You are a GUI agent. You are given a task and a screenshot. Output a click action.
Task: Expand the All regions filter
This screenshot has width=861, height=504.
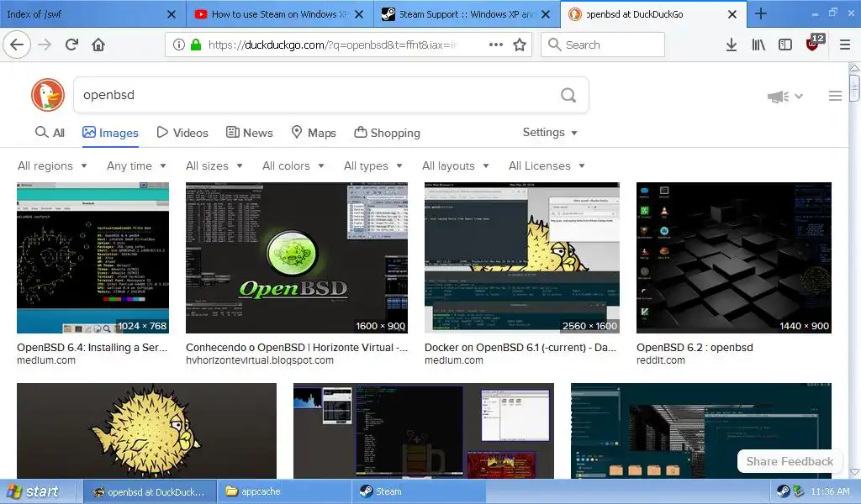point(52,165)
